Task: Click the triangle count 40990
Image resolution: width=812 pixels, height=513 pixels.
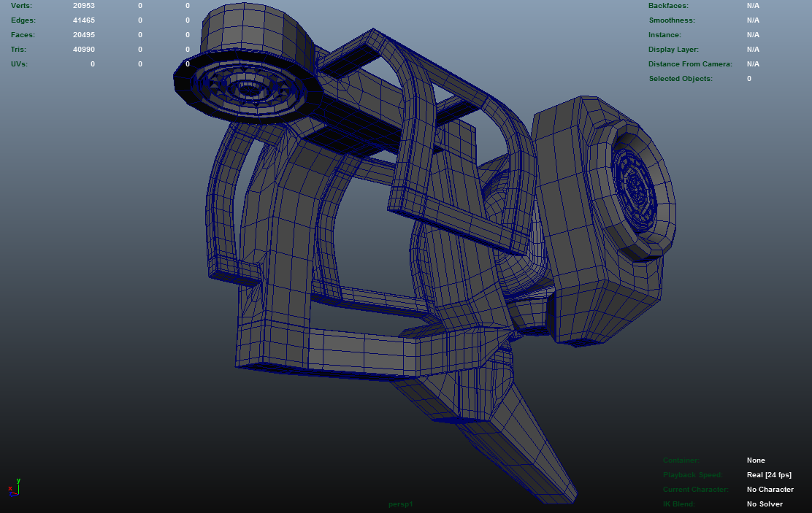Action: tap(84, 49)
